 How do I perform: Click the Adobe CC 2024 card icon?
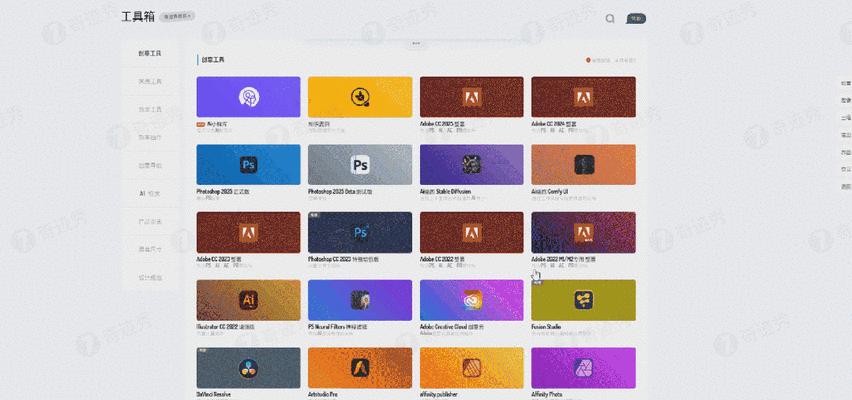point(583,97)
